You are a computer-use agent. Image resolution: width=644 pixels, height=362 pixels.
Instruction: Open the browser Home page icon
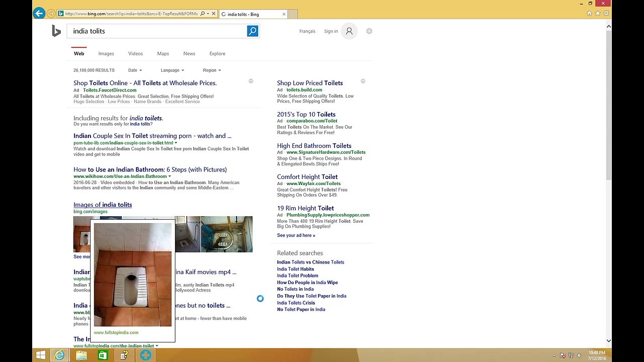click(589, 14)
